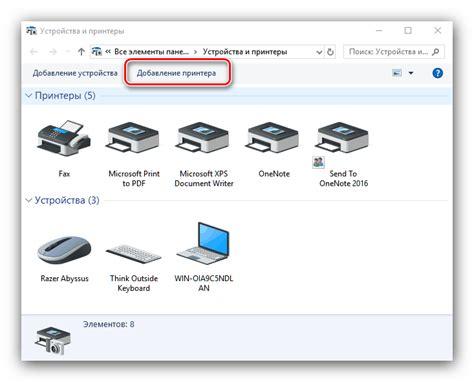Open the address bar history dropdown
Viewport: 474px width, 382px height.
coord(319,52)
